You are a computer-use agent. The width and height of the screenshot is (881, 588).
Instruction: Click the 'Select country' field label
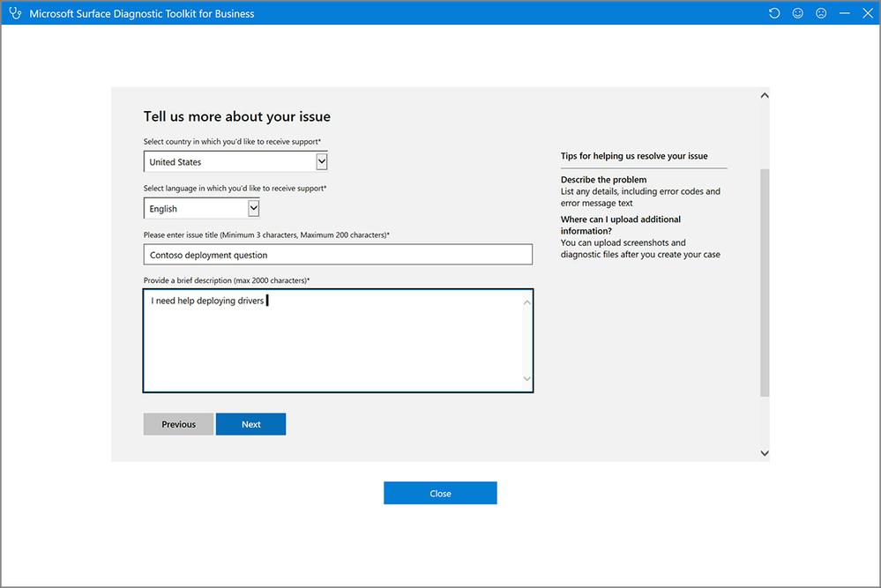pos(232,142)
